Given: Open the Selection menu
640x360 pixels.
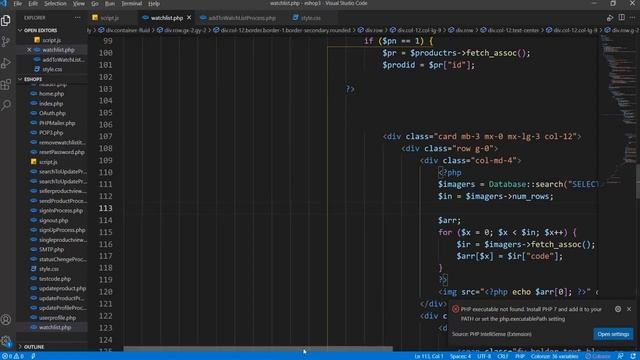Looking at the screenshot, I should click(55, 4).
